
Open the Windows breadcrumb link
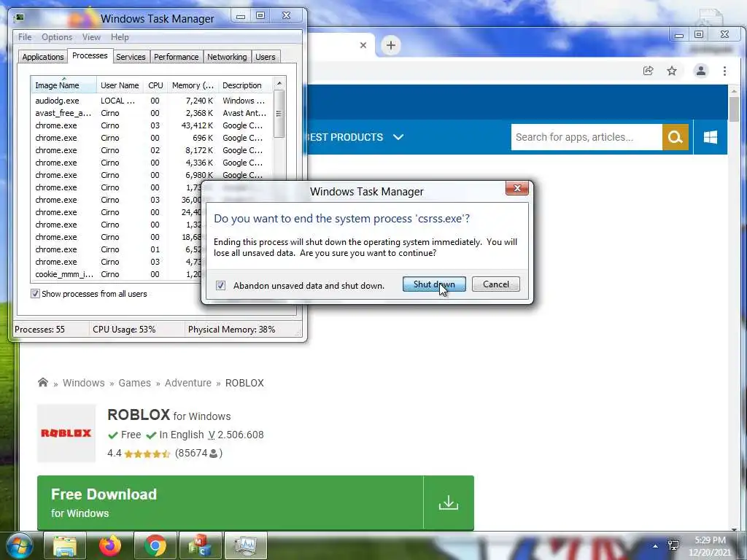(83, 383)
